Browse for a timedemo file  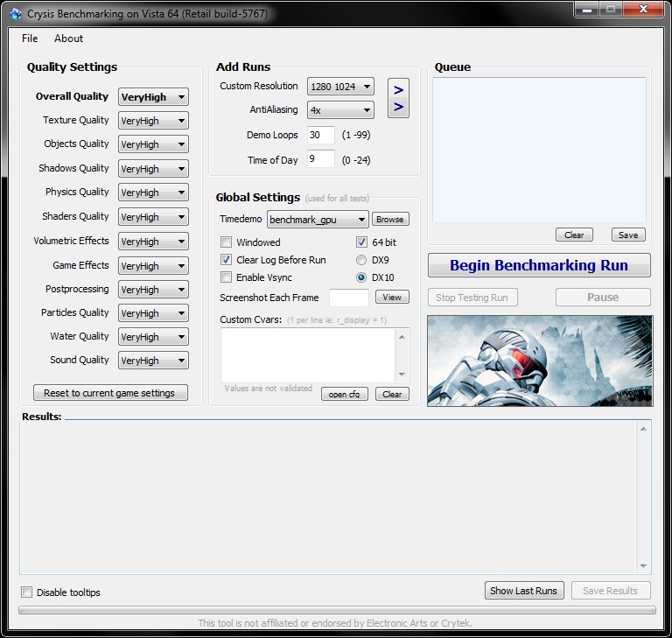(390, 219)
